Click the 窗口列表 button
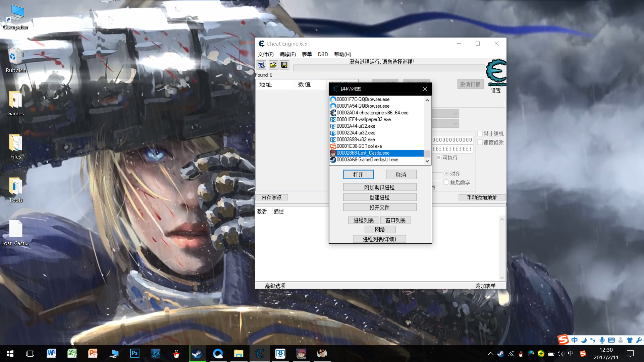The width and height of the screenshot is (644, 362). point(395,220)
